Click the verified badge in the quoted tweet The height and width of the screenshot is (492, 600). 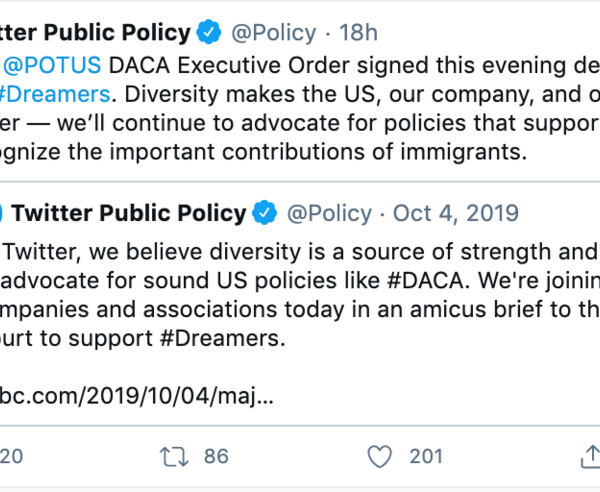coord(264,213)
